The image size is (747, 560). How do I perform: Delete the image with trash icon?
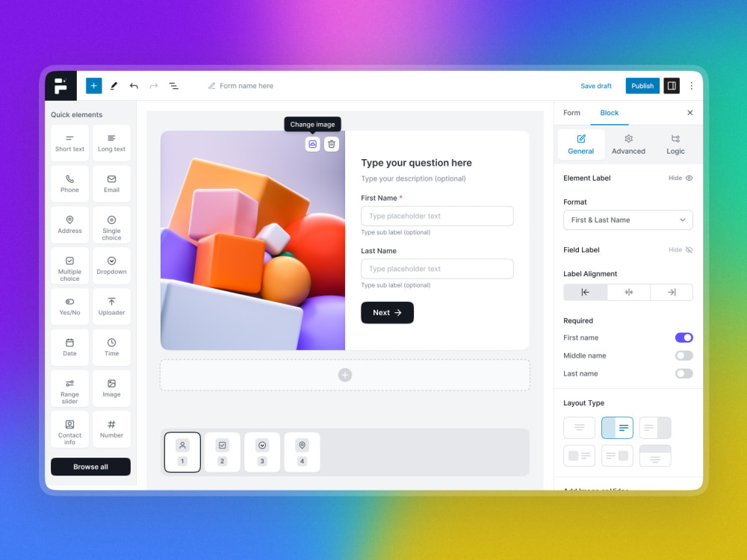click(332, 144)
